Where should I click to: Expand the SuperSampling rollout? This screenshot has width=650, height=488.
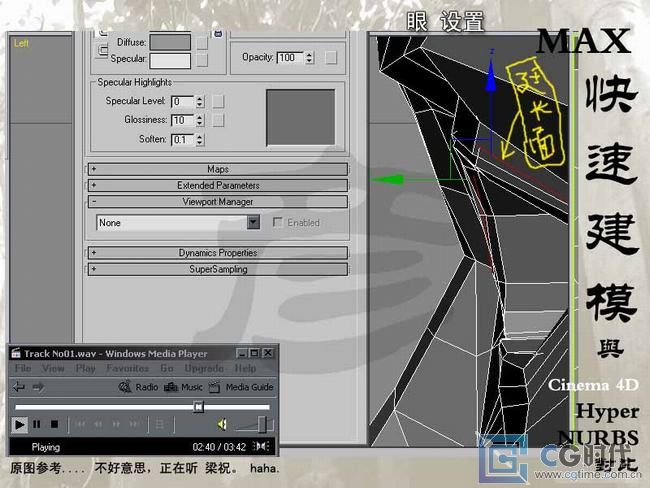(x=218, y=269)
